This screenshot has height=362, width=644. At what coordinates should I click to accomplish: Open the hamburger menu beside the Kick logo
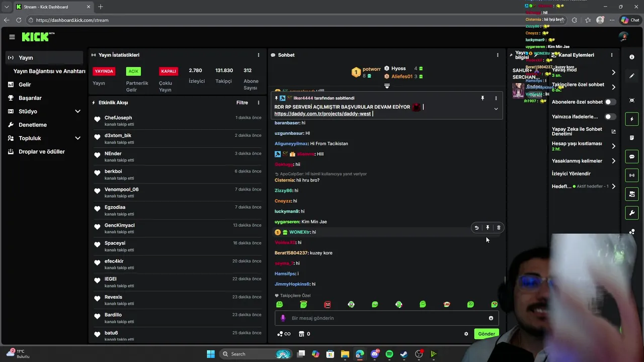pos(12,37)
